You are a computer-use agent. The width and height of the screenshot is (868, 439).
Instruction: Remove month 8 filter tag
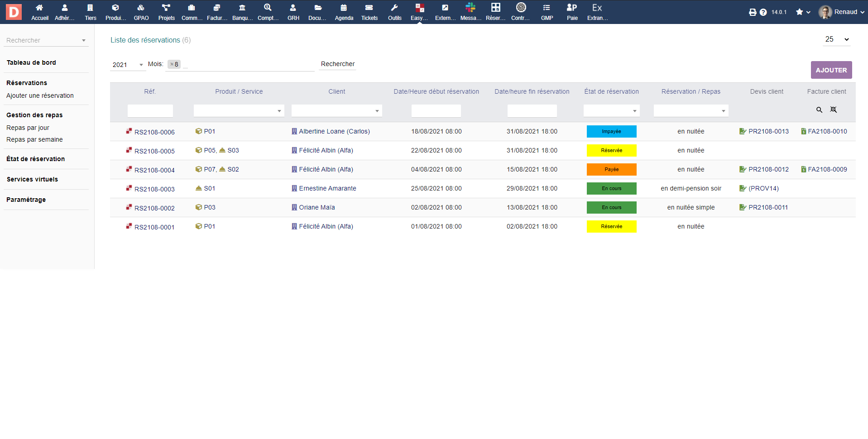coord(172,64)
